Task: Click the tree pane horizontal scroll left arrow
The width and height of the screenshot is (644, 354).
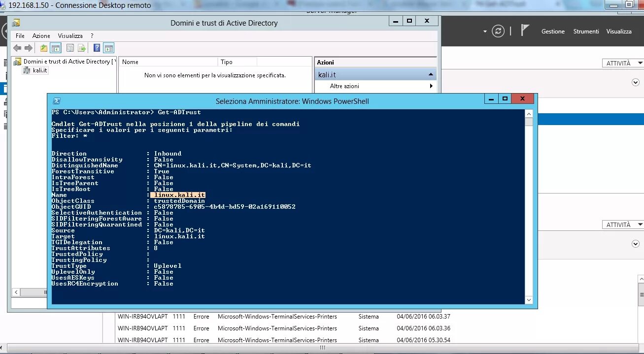Action: (16, 292)
